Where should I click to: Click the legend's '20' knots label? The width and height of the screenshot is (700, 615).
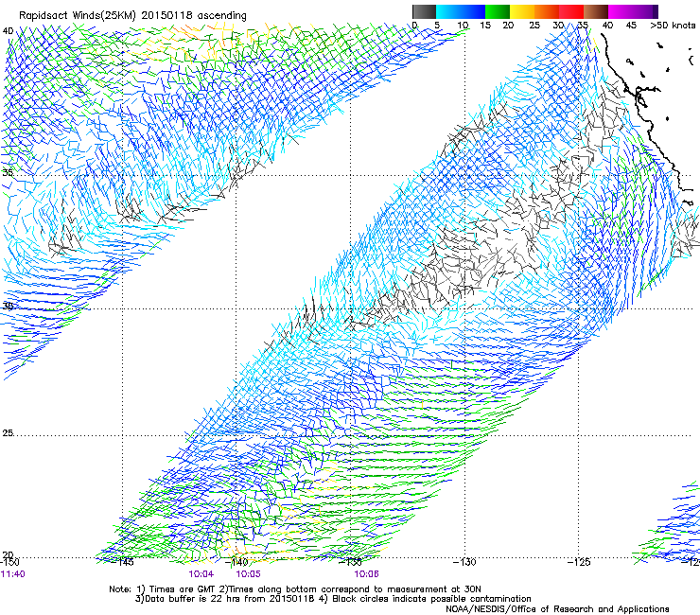point(508,26)
